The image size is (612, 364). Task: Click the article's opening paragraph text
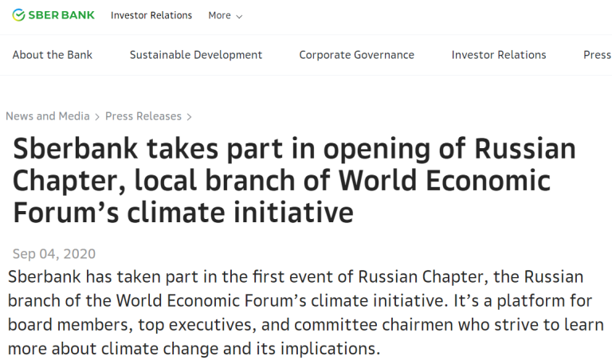pos(305,312)
